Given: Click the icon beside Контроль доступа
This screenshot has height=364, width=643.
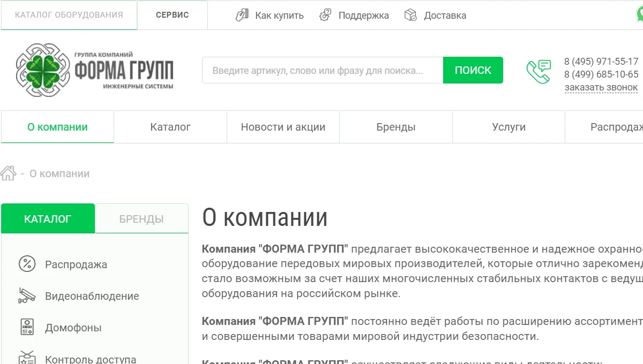Looking at the screenshot, I should 27,358.
